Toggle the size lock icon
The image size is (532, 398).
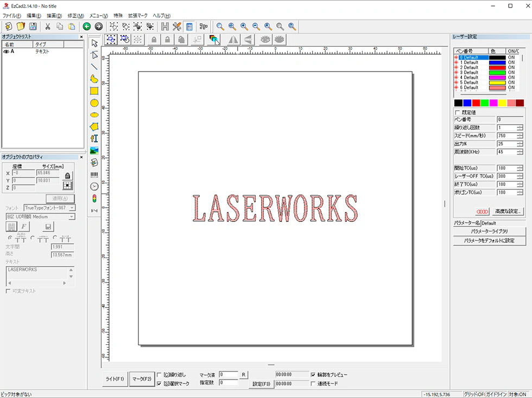click(x=67, y=176)
